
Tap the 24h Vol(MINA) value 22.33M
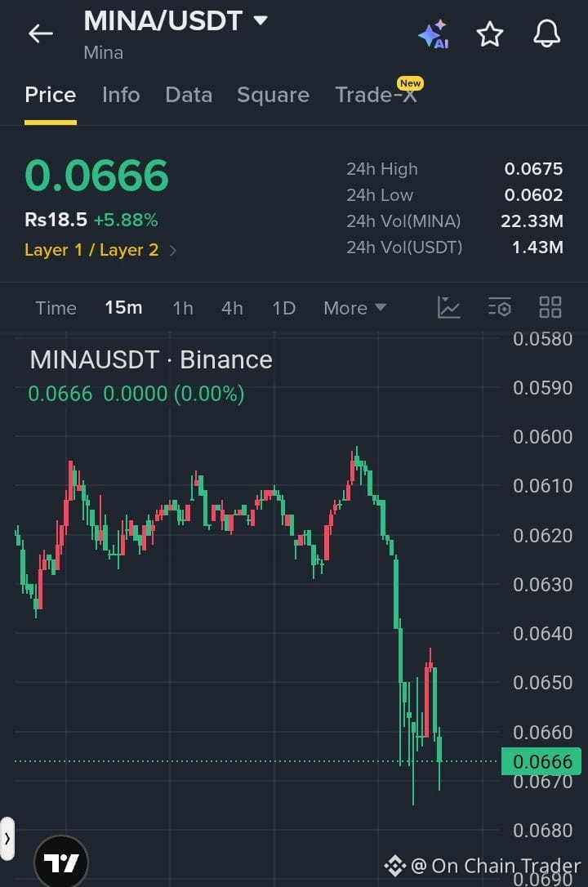[x=532, y=221]
